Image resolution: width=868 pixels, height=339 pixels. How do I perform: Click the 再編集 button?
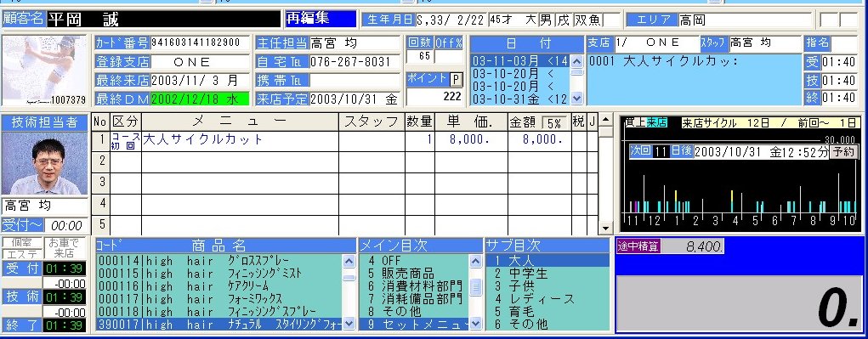pyautogui.click(x=321, y=19)
